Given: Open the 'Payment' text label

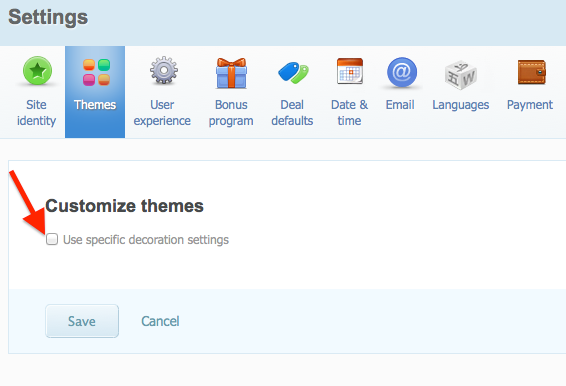Looking at the screenshot, I should pos(530,105).
